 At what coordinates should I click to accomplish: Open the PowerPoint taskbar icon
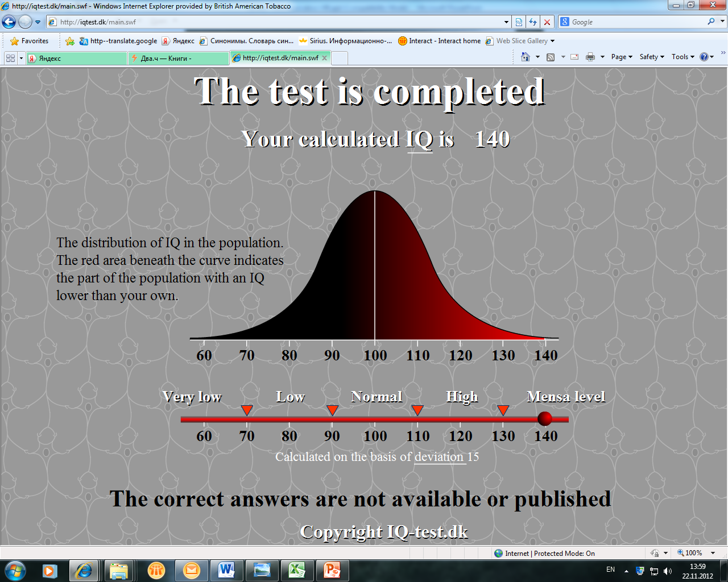332,571
